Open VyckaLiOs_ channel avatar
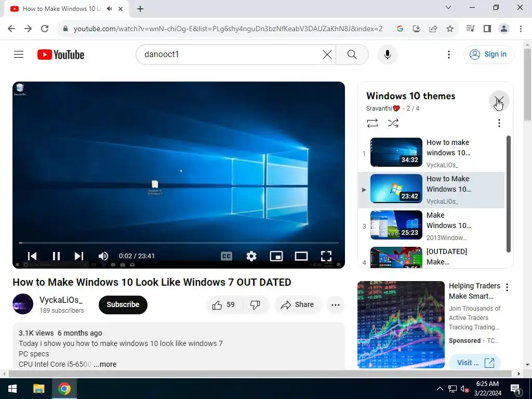The height and width of the screenshot is (399, 532). pyautogui.click(x=23, y=304)
